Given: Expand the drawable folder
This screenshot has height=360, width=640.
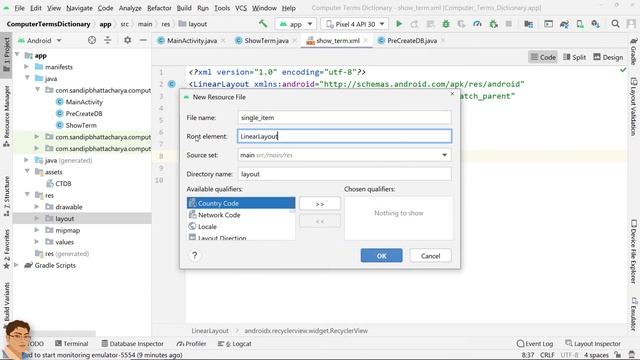Looking at the screenshot, I should point(37,207).
